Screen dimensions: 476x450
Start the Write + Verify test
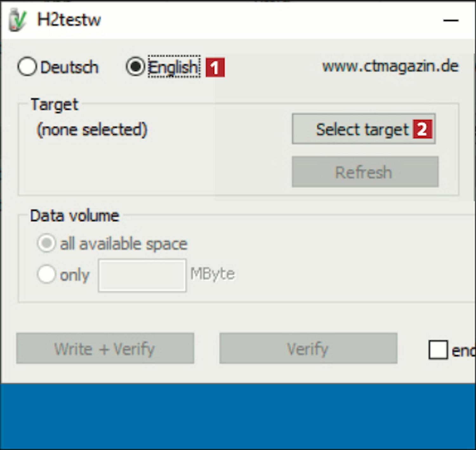coord(105,348)
